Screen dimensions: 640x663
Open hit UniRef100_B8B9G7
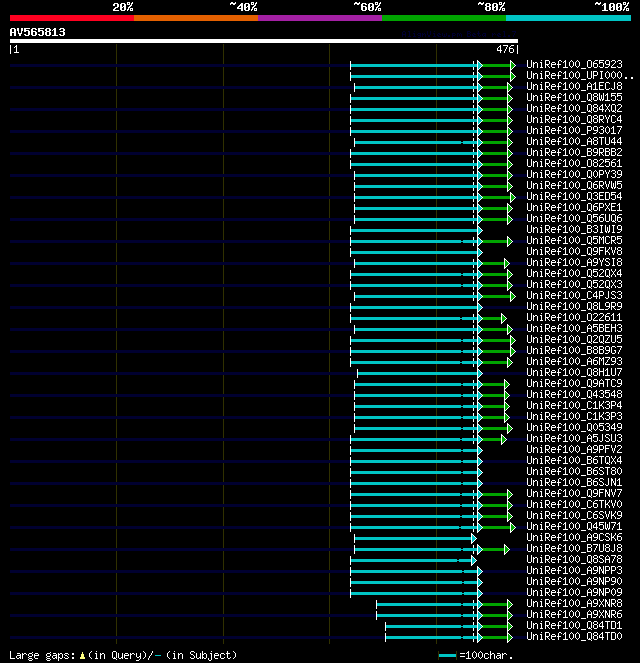click(574, 350)
